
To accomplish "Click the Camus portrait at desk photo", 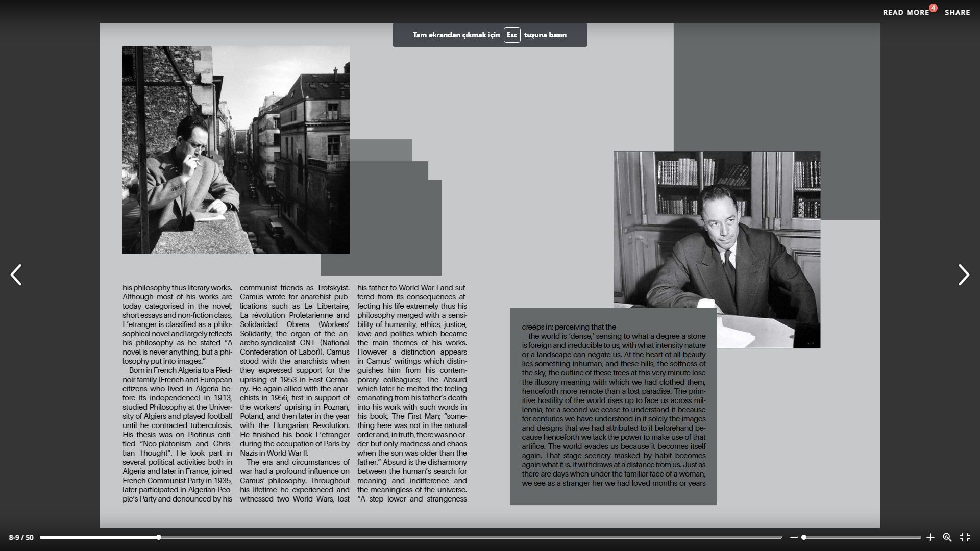I will [x=717, y=249].
